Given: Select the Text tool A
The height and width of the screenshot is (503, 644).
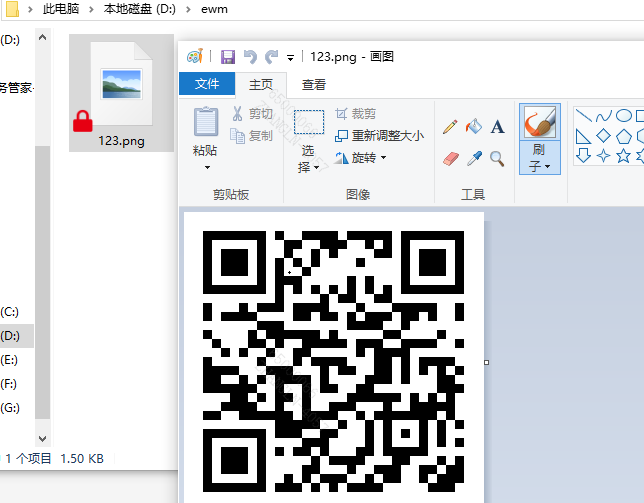Looking at the screenshot, I should 497,127.
